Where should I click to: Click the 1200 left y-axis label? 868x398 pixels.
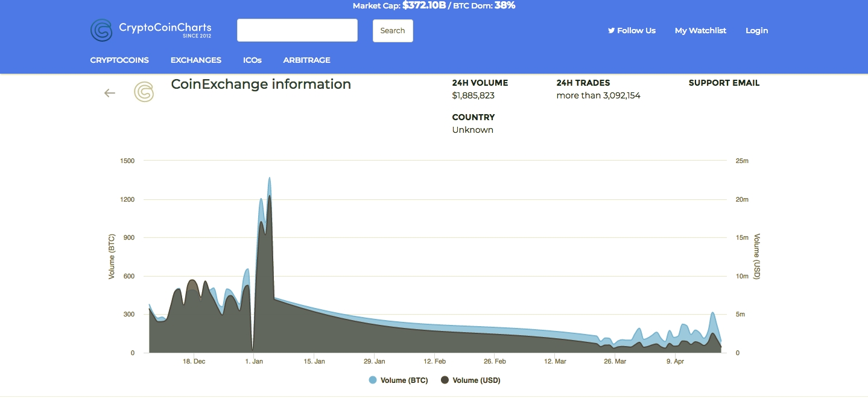[127, 200]
